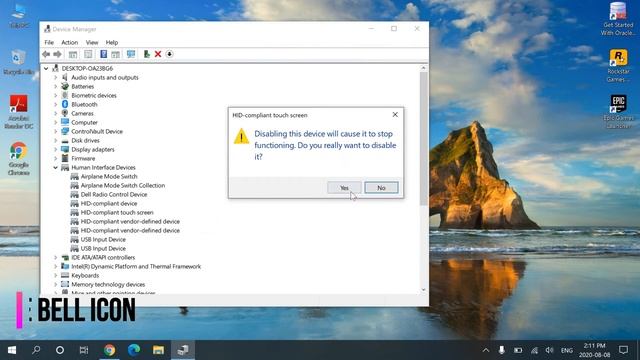
Task: Expand the Batteries category
Action: [x=56, y=87]
